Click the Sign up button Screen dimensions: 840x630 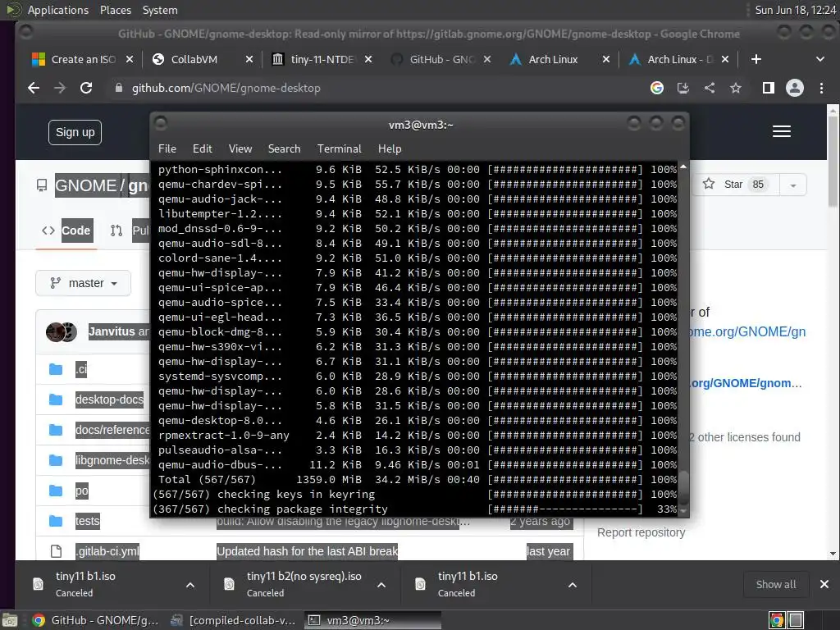75,132
